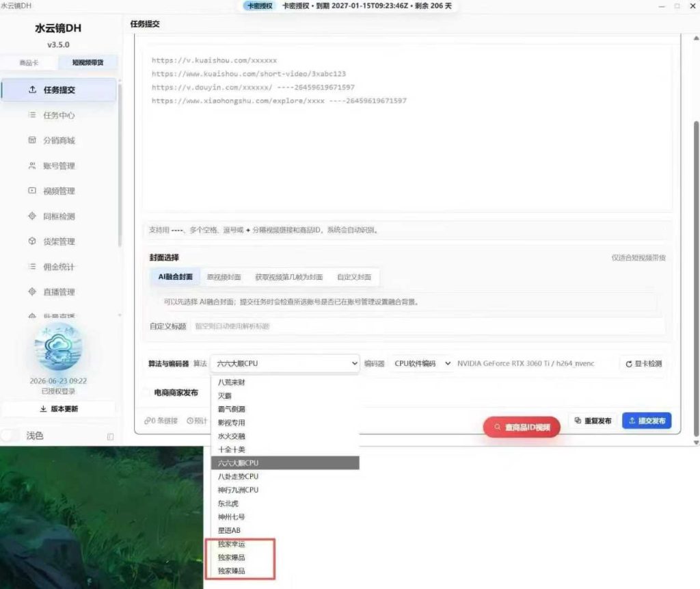Collapse the sidebar with the panel icon

(x=110, y=436)
